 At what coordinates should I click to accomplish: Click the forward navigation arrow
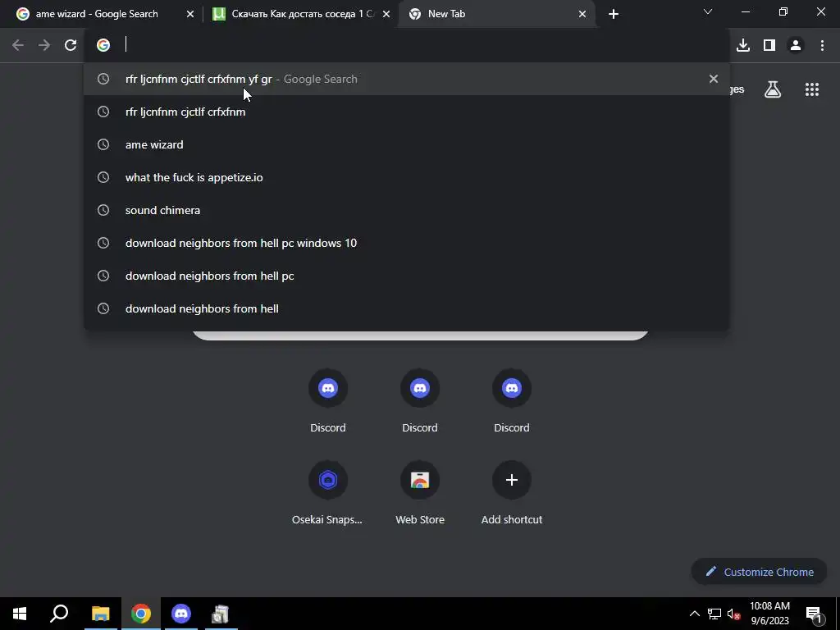click(44, 45)
